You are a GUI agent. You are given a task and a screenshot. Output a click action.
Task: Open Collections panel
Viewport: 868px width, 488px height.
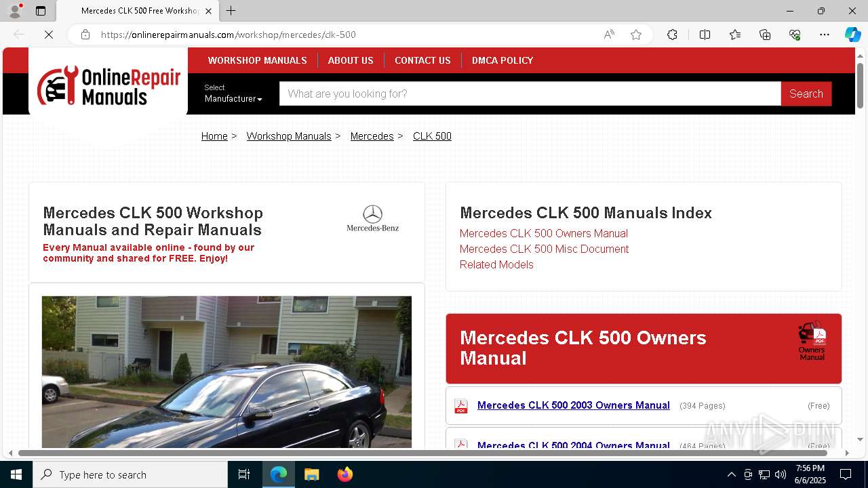[765, 35]
